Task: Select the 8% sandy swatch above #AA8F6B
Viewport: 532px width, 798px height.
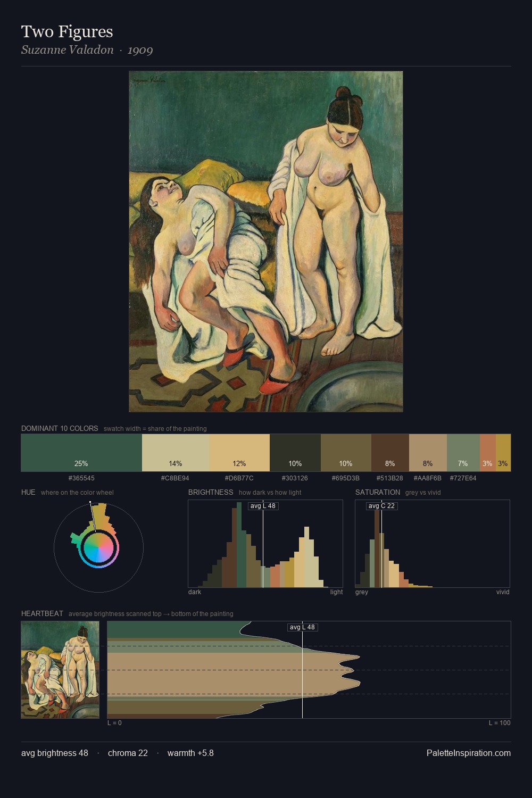Action: [428, 453]
